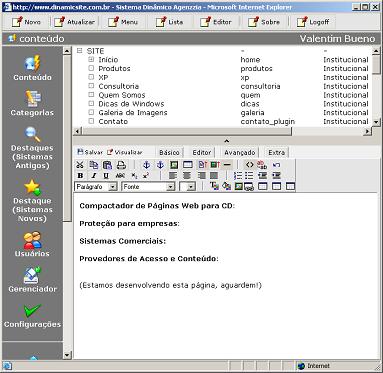Open find and replace (ab icon)

point(262,165)
